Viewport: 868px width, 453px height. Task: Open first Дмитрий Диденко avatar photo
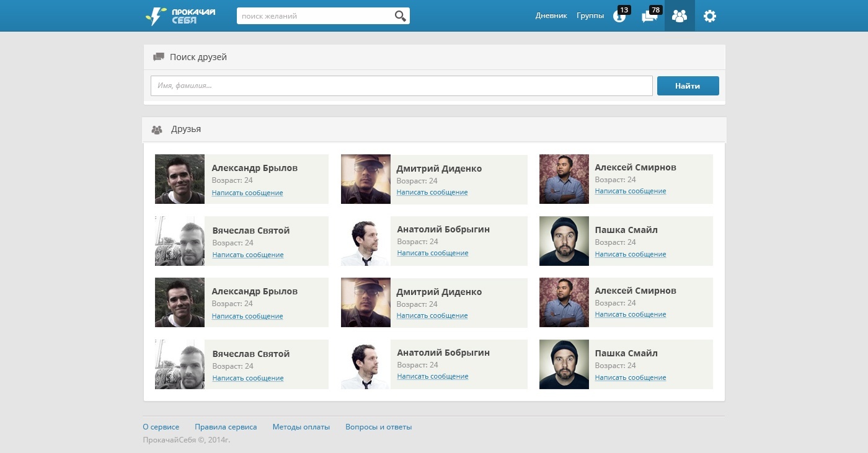(x=366, y=179)
